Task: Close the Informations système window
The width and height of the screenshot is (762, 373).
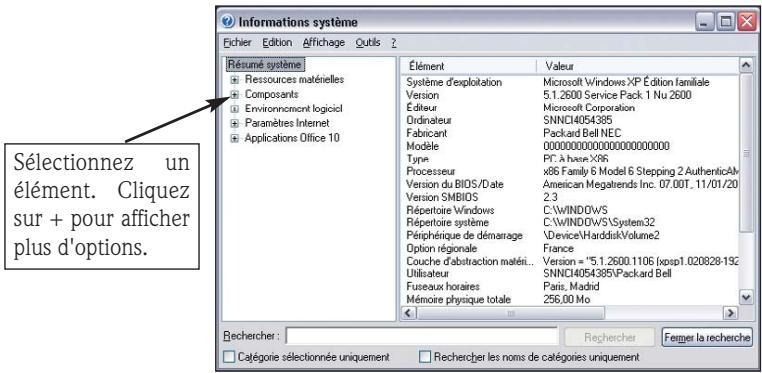Action: pos(746,22)
